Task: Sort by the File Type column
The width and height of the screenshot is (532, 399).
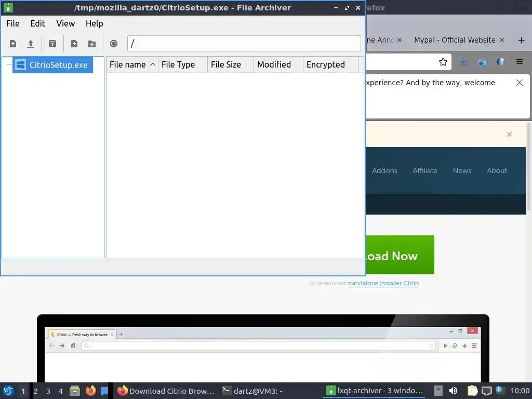Action: pos(182,64)
